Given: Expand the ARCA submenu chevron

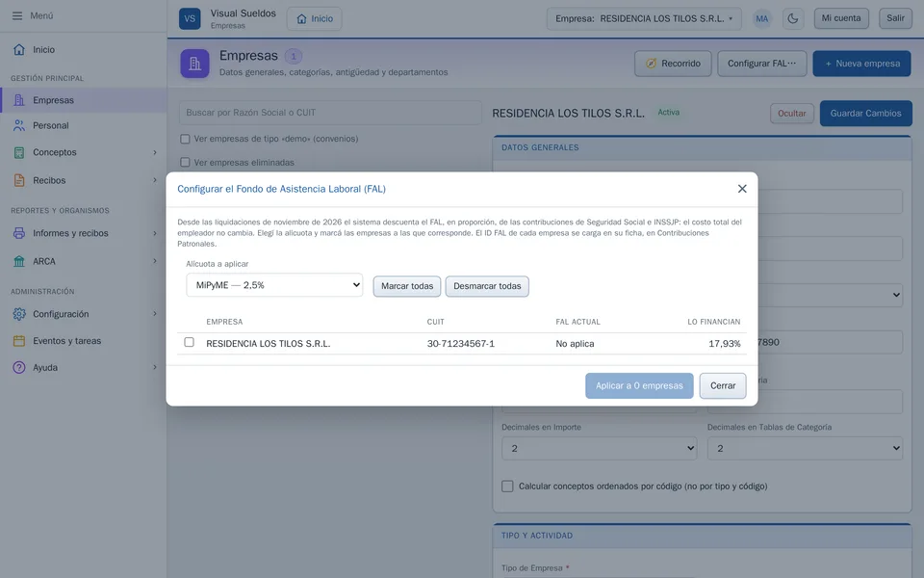Looking at the screenshot, I should tap(155, 261).
